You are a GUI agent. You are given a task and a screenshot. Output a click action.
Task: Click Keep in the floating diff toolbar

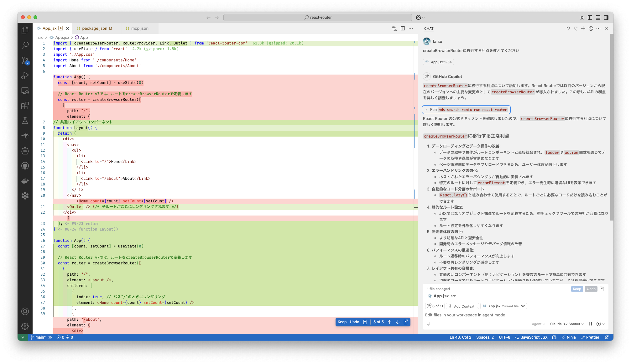(342, 322)
